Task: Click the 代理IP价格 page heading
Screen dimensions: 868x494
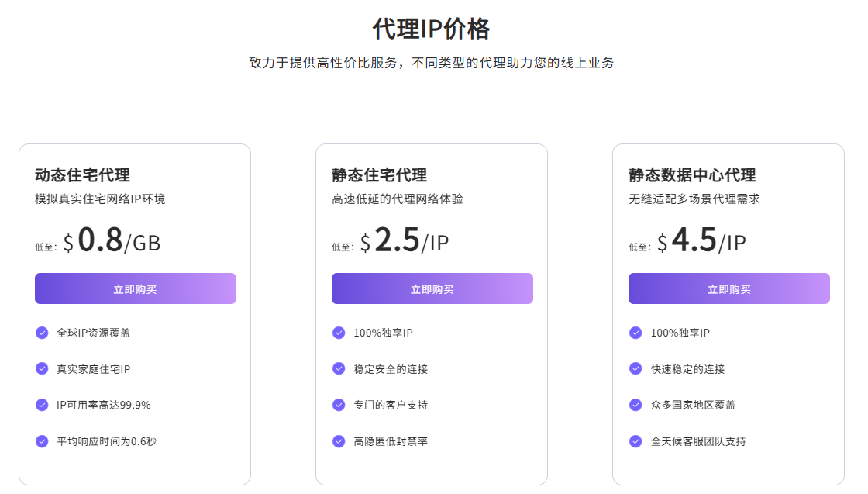Action: pyautogui.click(x=431, y=29)
